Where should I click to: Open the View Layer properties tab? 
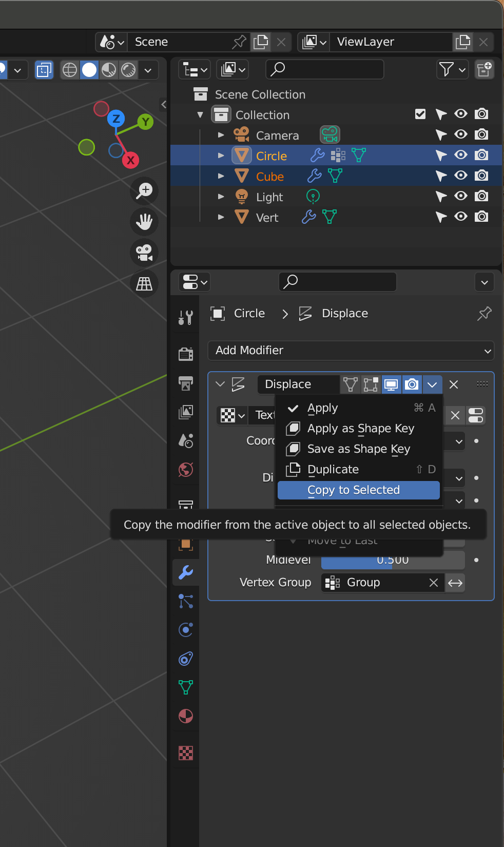coord(186,412)
